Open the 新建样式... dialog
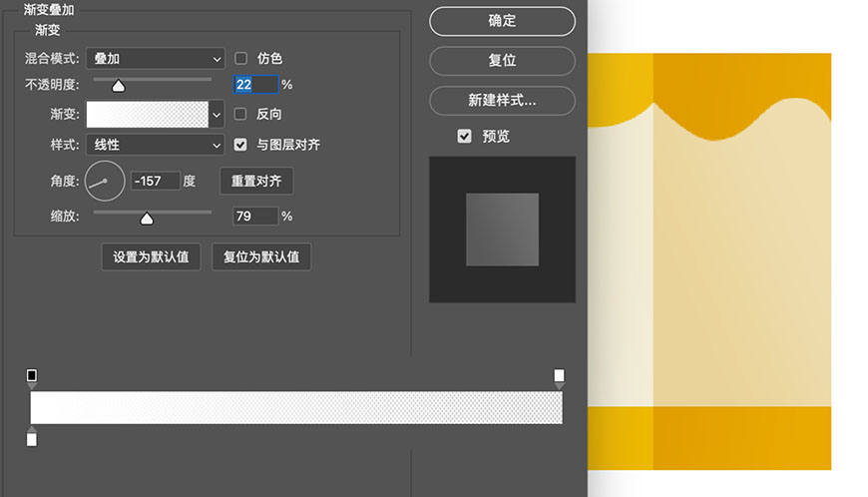Image resolution: width=868 pixels, height=497 pixels. (x=502, y=100)
